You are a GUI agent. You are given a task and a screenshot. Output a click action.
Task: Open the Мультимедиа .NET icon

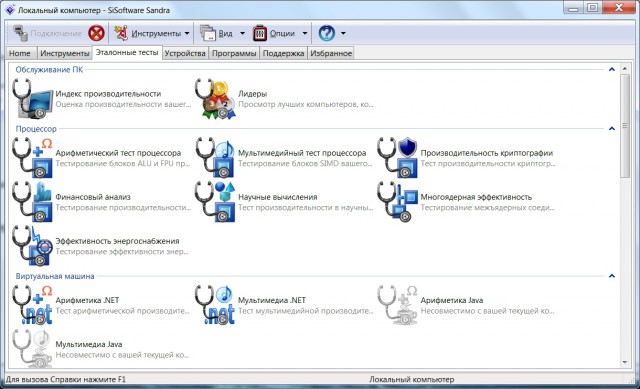tap(215, 305)
